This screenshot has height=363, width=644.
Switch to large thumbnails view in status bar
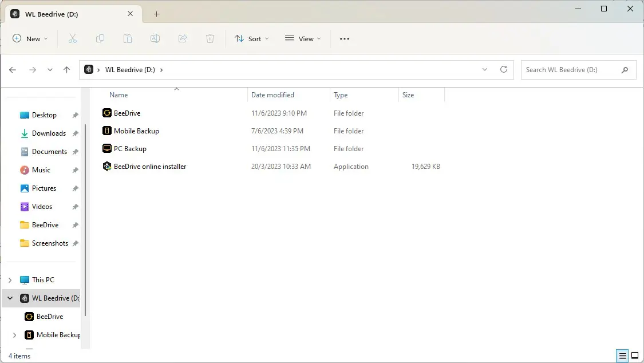click(x=635, y=356)
